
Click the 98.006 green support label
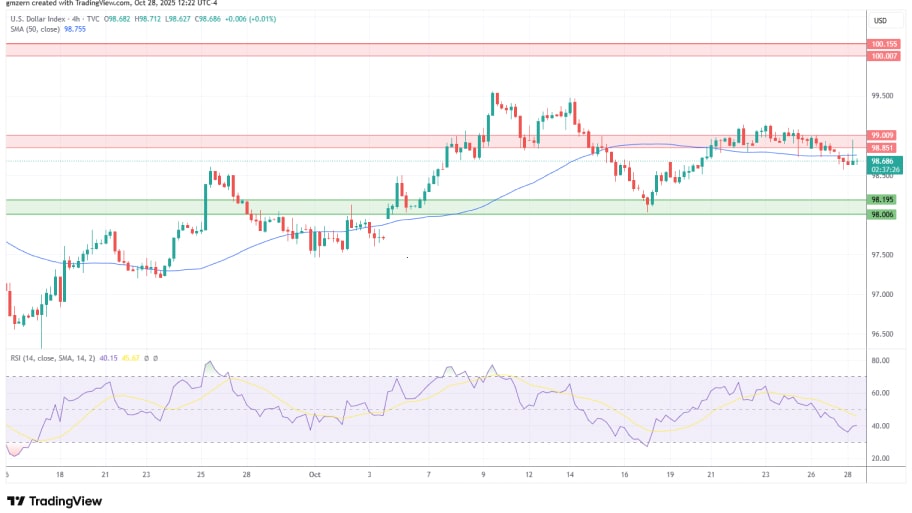click(x=883, y=214)
